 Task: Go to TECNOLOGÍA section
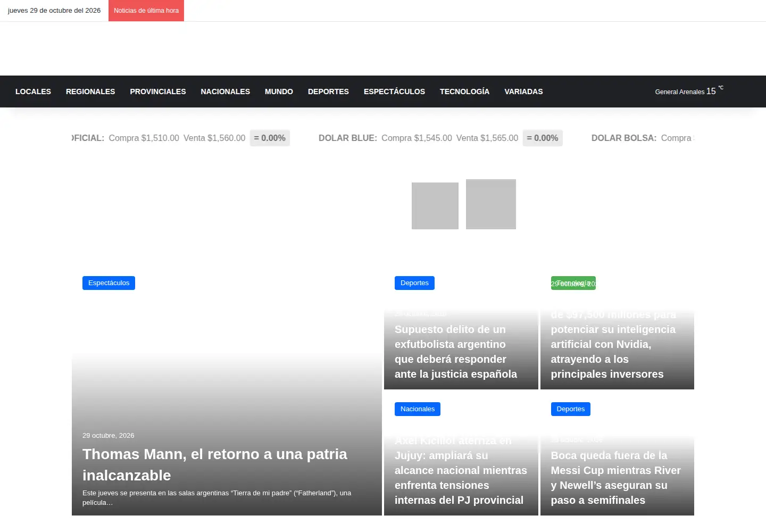point(464,92)
